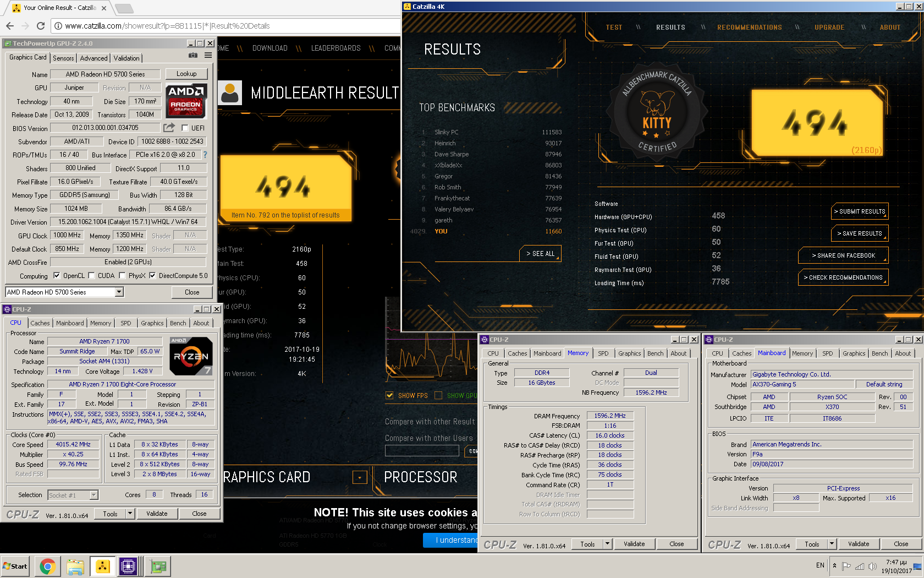
Task: Open the AMD Radeon HD 5700 Series dropdown
Action: [x=119, y=292]
